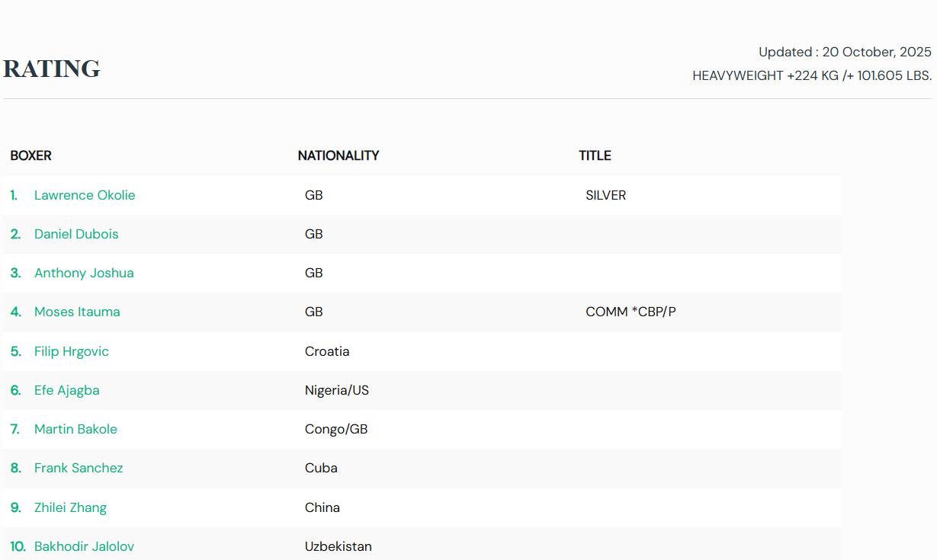
Task: Click Croatia nationality in Hrgovic's row
Action: (x=327, y=351)
